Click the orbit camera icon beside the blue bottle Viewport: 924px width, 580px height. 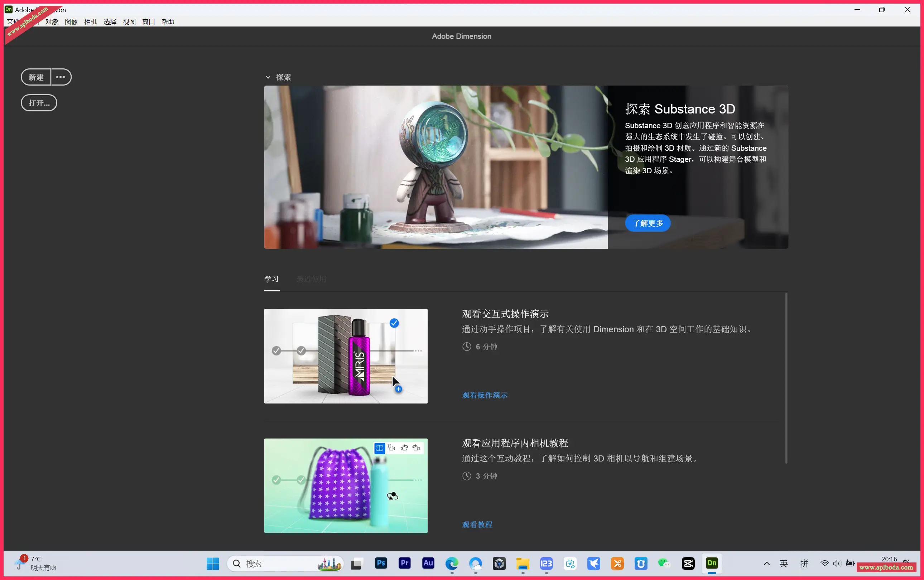pyautogui.click(x=392, y=496)
